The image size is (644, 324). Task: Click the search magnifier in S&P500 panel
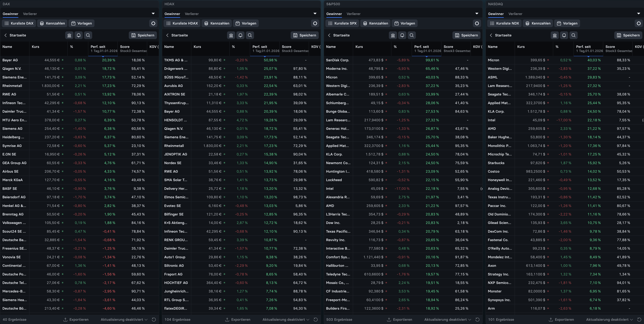(412, 35)
